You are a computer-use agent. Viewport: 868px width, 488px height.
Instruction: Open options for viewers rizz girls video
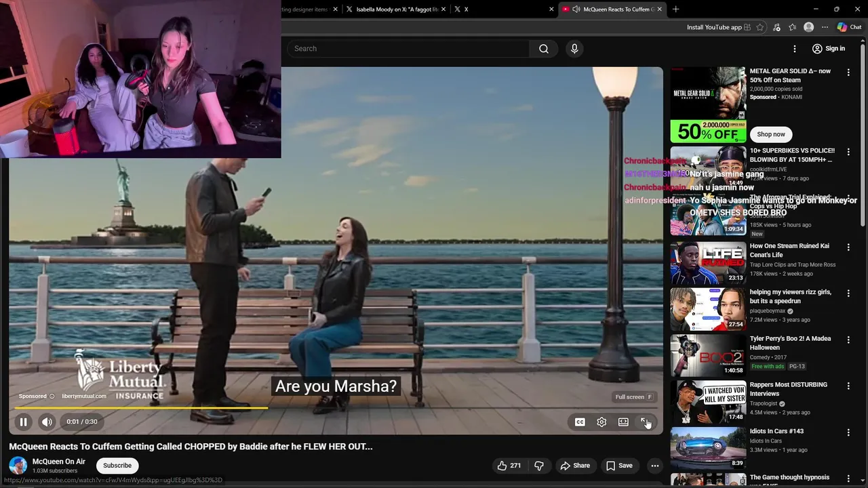point(848,293)
